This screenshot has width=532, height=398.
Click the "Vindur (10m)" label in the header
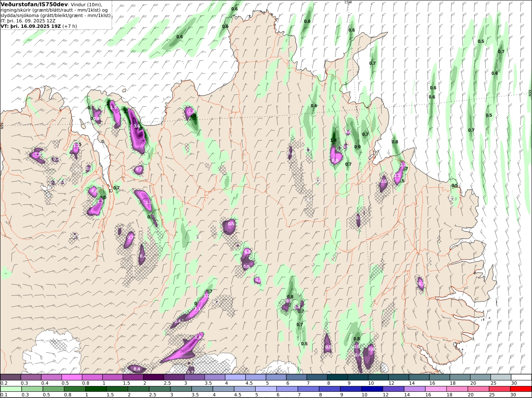coord(86,5)
